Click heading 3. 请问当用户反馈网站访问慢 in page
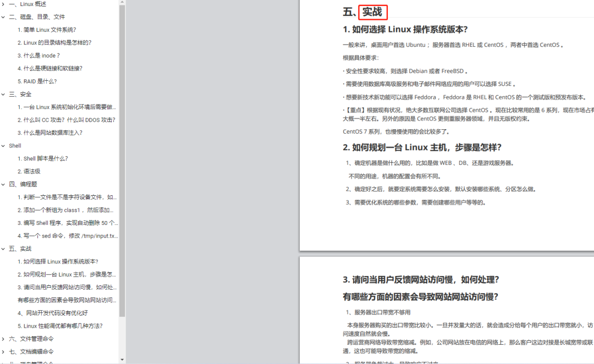Image resolution: width=594 pixels, height=364 pixels. coord(421,280)
